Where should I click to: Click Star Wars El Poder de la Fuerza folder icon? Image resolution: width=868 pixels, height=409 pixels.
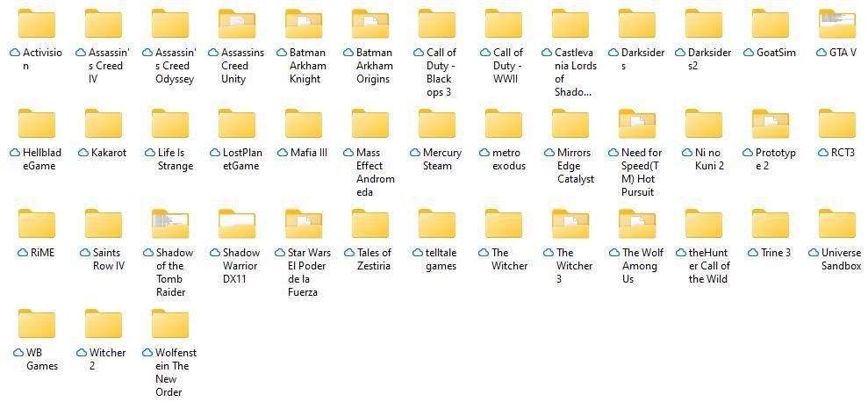(304, 224)
